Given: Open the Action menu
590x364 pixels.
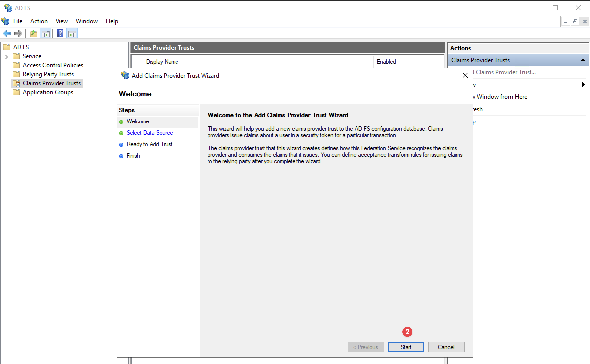Looking at the screenshot, I should [39, 21].
